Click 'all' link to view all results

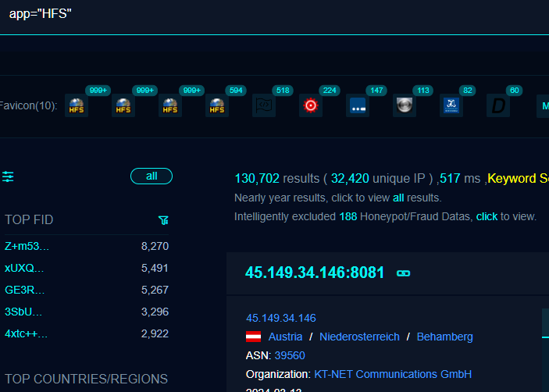[x=398, y=198]
